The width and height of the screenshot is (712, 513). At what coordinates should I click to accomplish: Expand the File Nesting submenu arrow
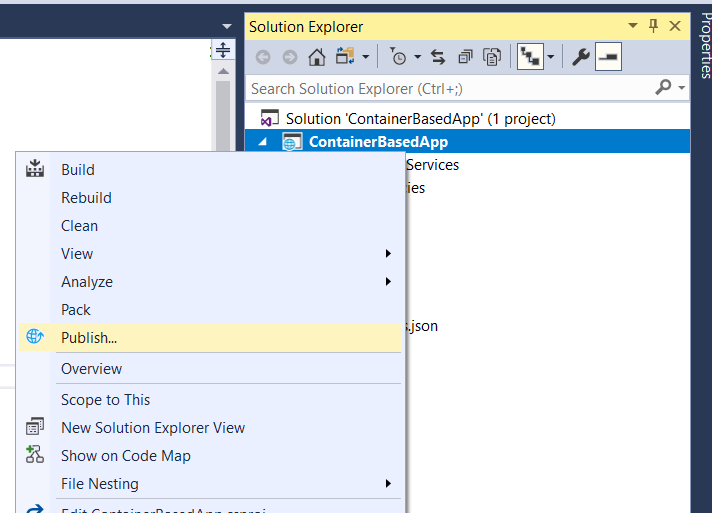coord(388,483)
